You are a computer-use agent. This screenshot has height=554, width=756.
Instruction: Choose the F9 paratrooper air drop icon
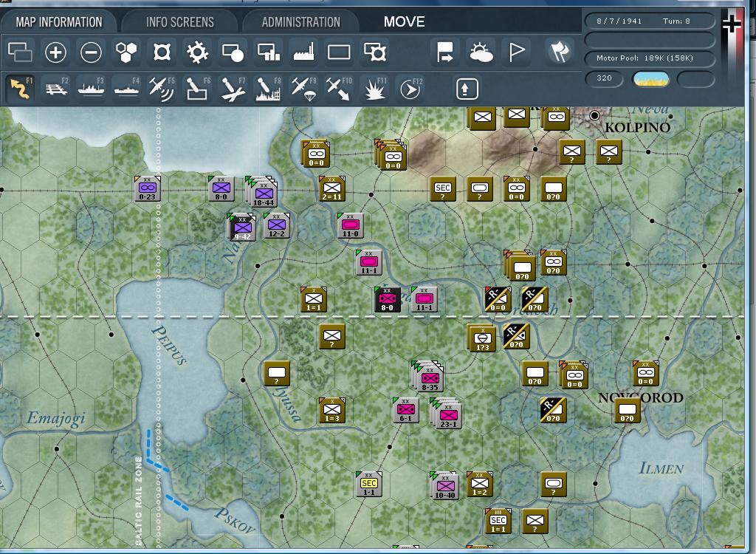tap(303, 89)
